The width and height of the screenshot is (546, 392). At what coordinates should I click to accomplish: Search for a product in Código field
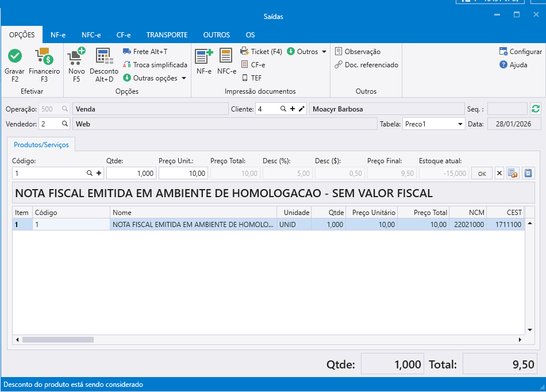(90, 173)
